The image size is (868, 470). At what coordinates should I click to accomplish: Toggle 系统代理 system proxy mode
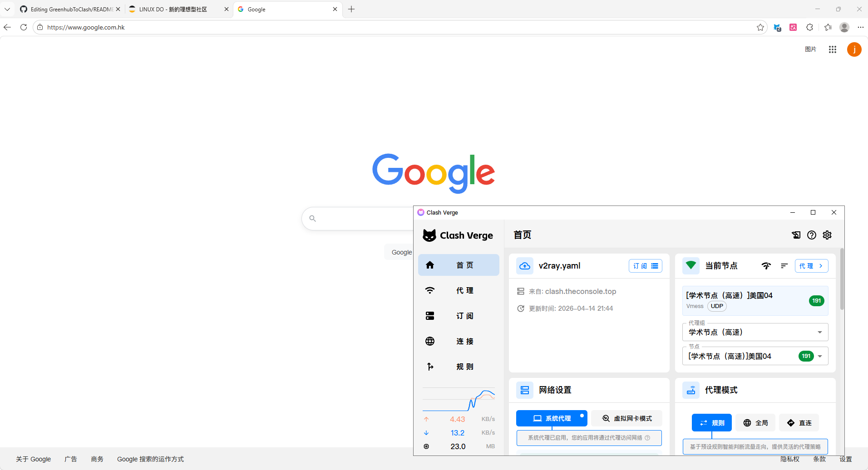point(552,418)
